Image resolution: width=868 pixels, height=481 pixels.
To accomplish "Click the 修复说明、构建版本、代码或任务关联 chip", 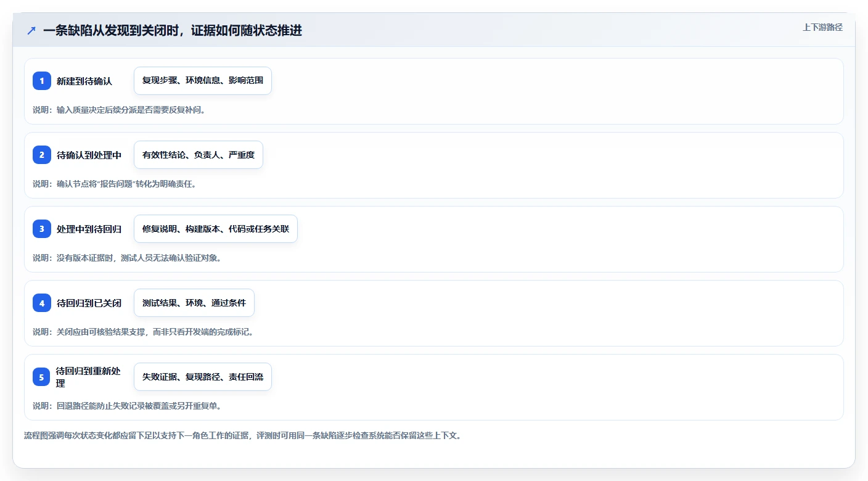I will [216, 229].
